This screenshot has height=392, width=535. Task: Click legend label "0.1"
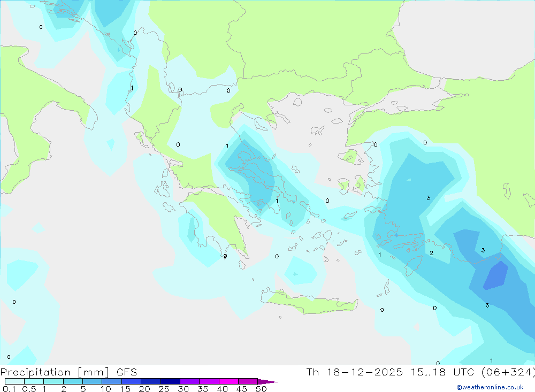(9, 389)
